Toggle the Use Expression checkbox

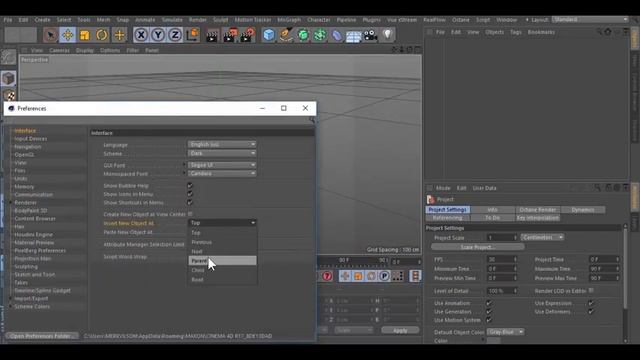tap(591, 303)
